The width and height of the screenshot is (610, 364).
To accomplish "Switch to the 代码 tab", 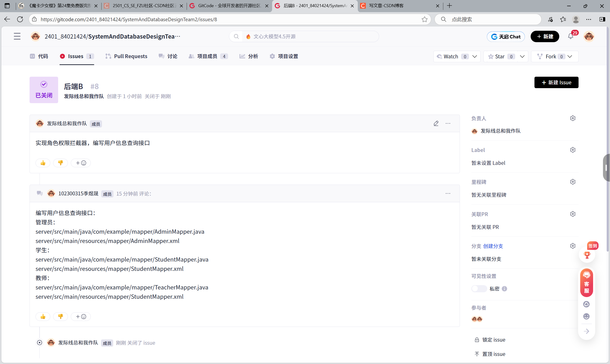I will coord(39,56).
